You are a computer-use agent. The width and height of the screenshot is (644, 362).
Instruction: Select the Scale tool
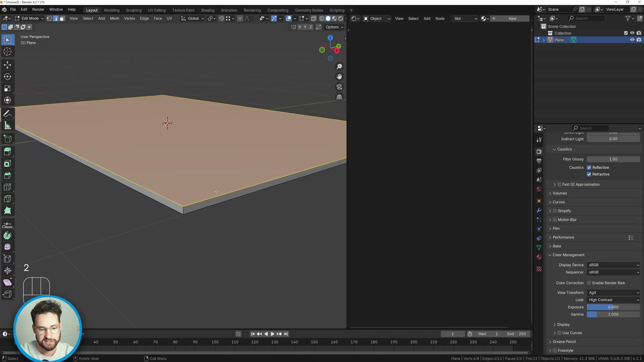[x=7, y=88]
